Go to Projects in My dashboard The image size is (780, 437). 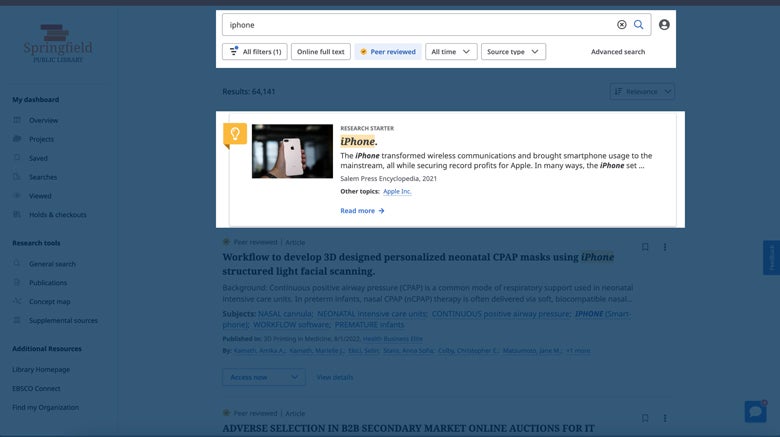pos(41,139)
